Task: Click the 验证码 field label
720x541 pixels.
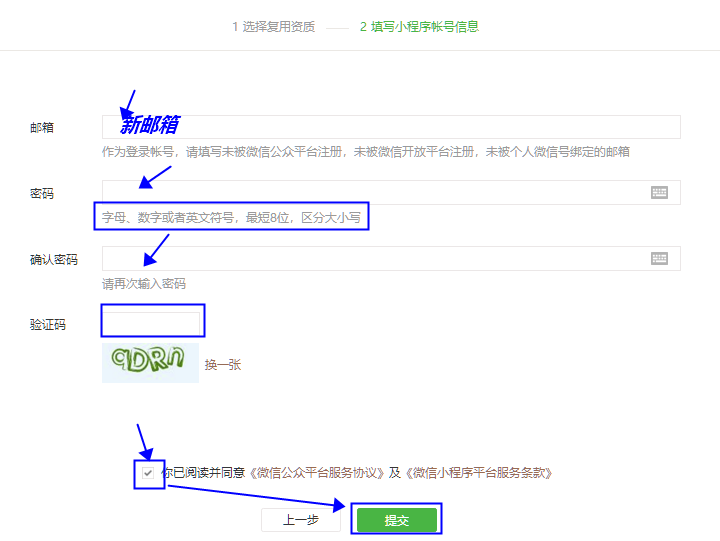Action: pyautogui.click(x=48, y=325)
